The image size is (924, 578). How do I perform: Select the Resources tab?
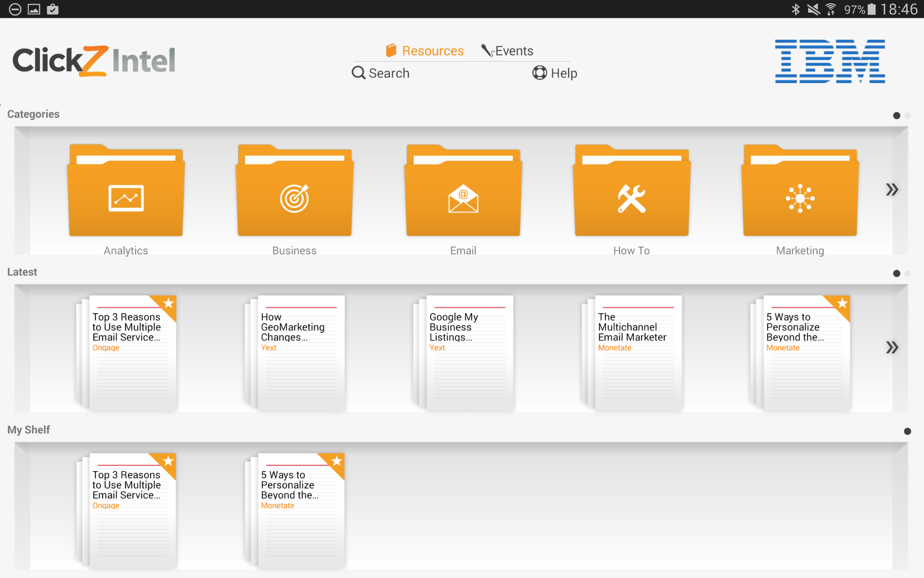click(432, 51)
